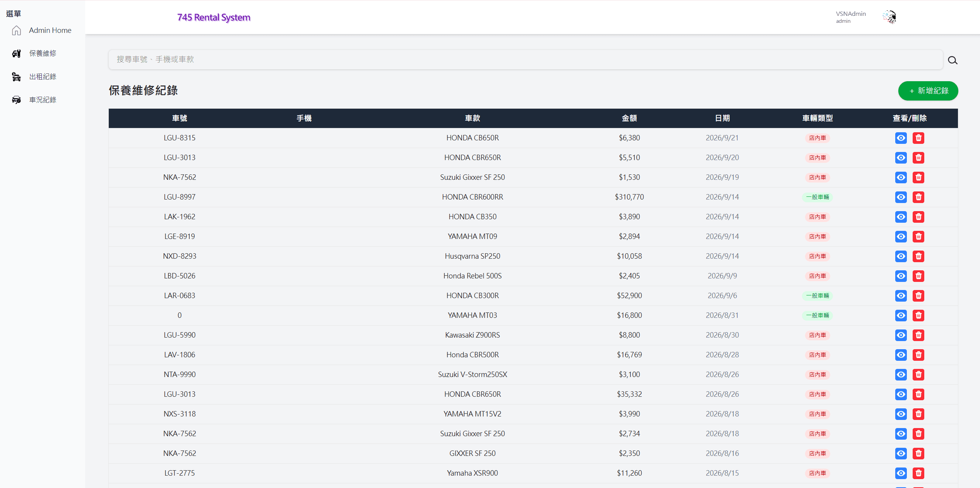Click the 保養維修紀錄 heading
The image size is (980, 488).
pos(143,90)
